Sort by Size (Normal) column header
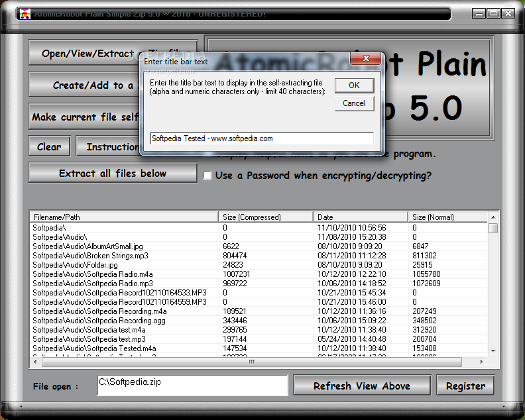The width and height of the screenshot is (525, 420). (x=448, y=217)
